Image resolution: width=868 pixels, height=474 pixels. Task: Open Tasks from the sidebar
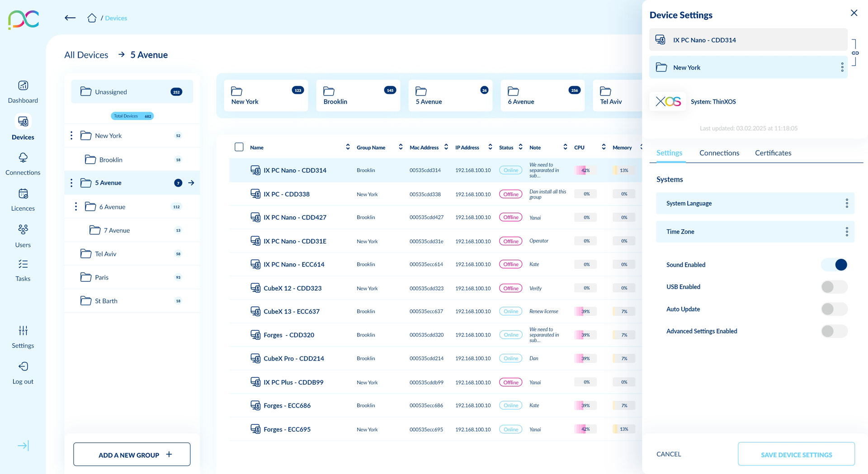coord(23,264)
